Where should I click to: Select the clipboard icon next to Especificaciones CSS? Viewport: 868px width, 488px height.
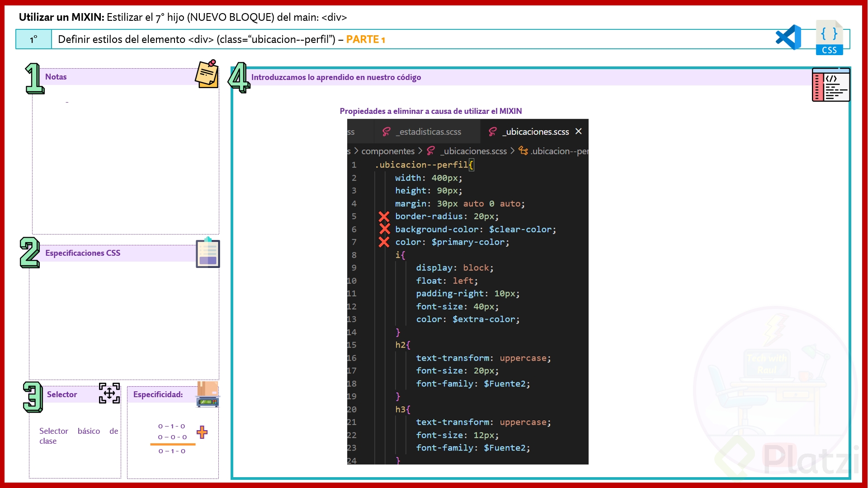click(x=208, y=253)
